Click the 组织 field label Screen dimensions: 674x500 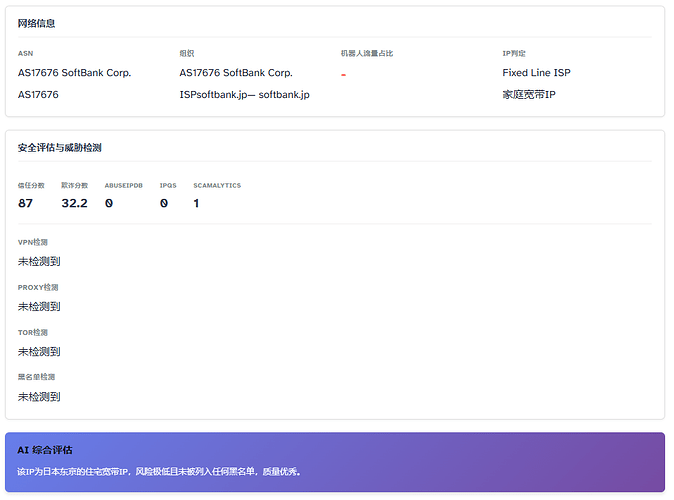[187, 54]
